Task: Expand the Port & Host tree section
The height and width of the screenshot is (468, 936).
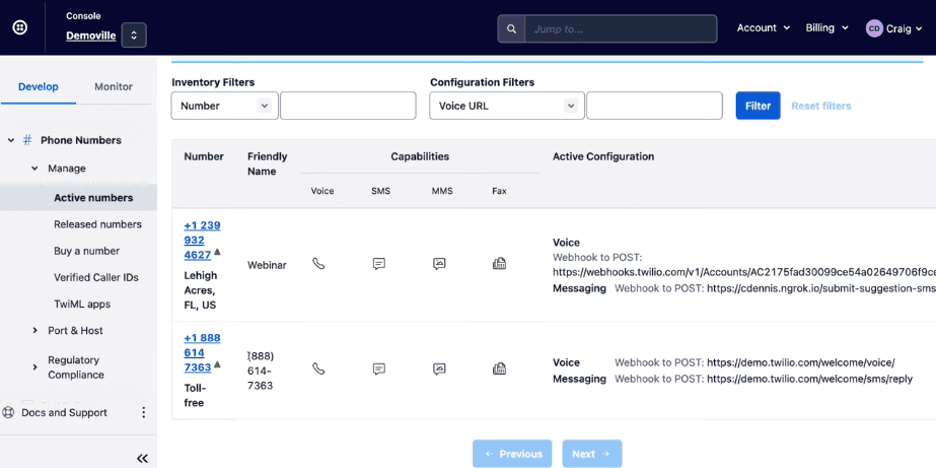Action: tap(36, 331)
